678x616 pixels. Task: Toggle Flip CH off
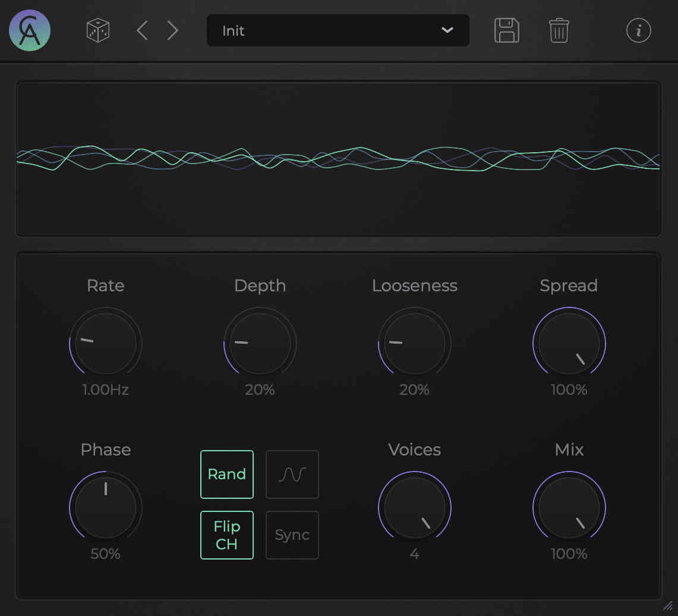coord(226,535)
